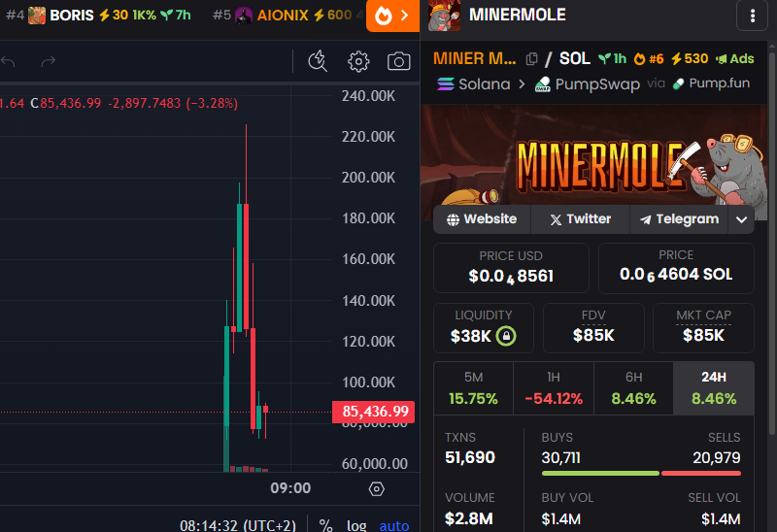Open the Website link
This screenshot has width=777, height=532.
482,219
